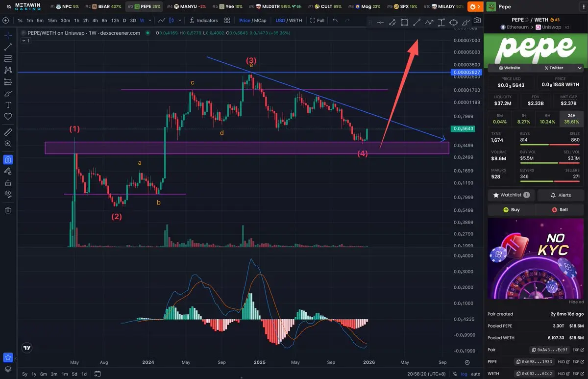588x379 pixels.
Task: Select the 15m timeframe
Action: pos(52,21)
